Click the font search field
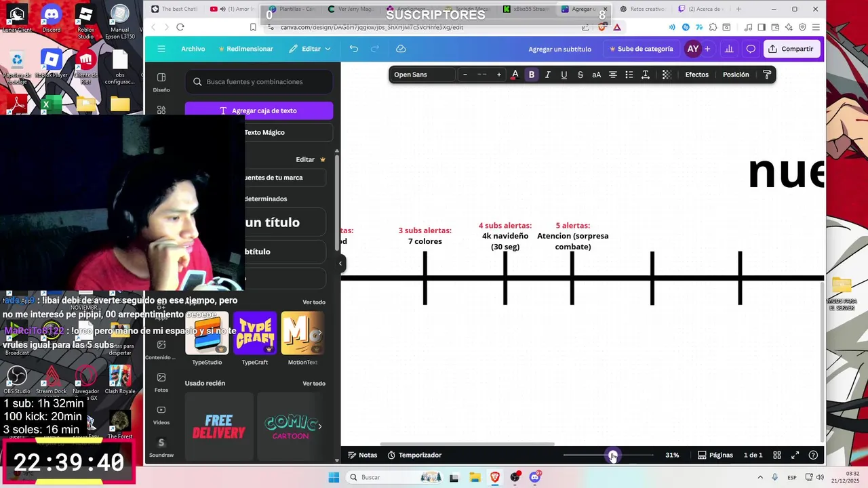 coord(259,81)
